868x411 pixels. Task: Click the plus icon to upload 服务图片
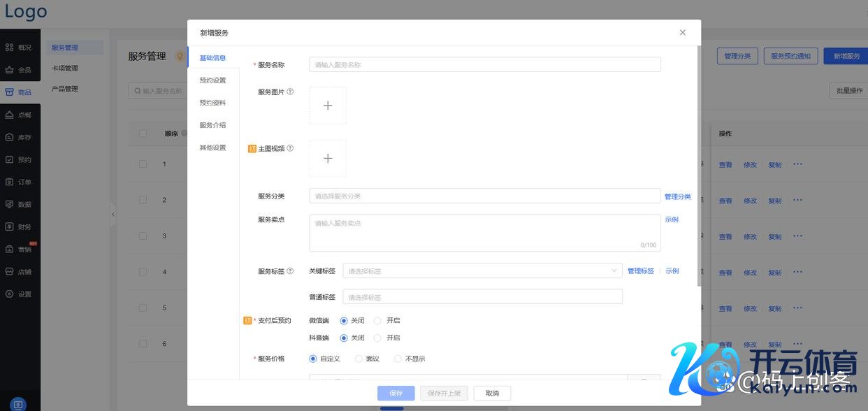pyautogui.click(x=328, y=106)
